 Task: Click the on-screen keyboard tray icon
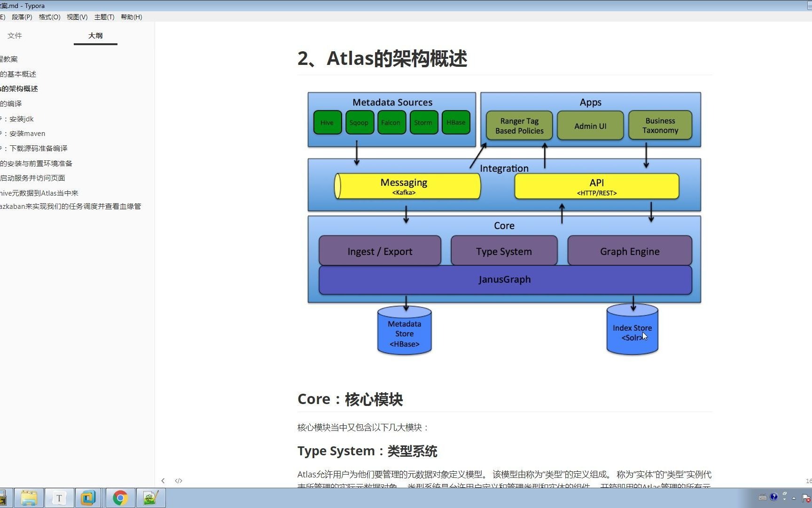pos(763,498)
